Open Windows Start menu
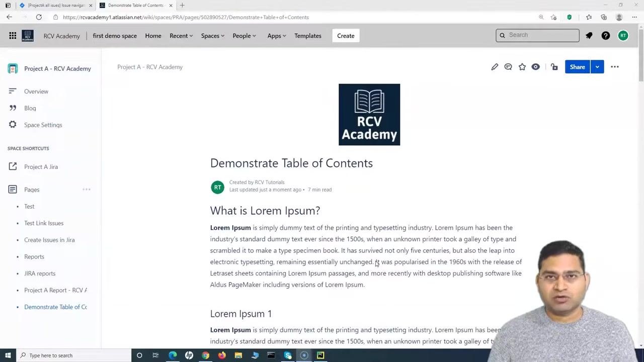The image size is (644, 362). click(x=8, y=355)
